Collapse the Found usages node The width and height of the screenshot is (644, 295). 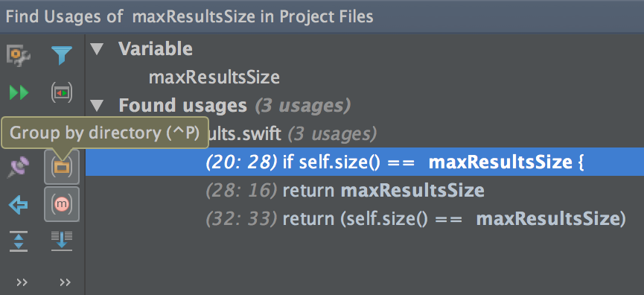point(98,107)
